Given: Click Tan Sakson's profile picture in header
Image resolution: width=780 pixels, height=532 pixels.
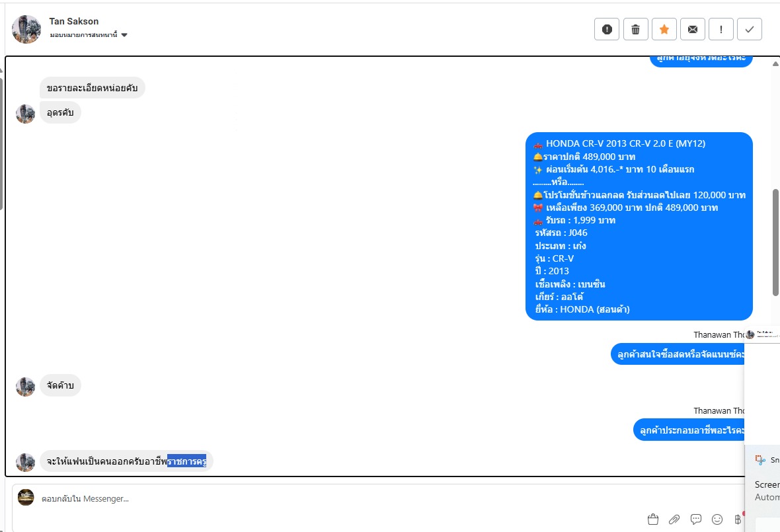Looking at the screenshot, I should [26, 29].
